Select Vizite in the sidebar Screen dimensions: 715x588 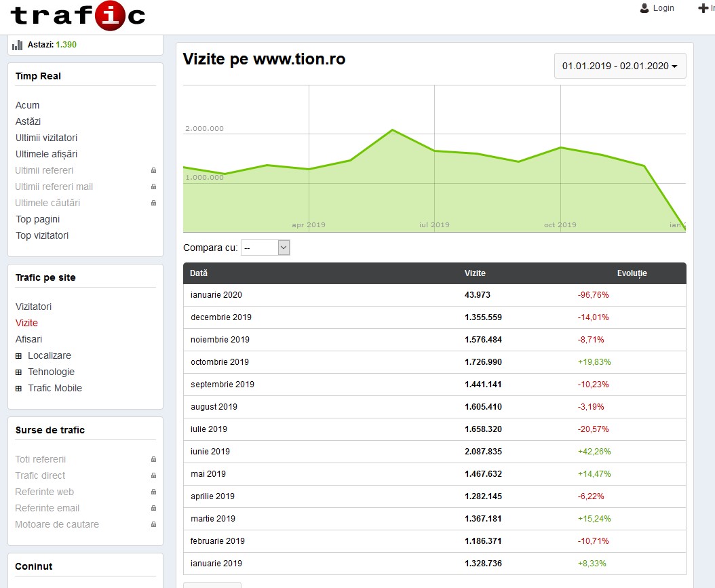coord(26,323)
